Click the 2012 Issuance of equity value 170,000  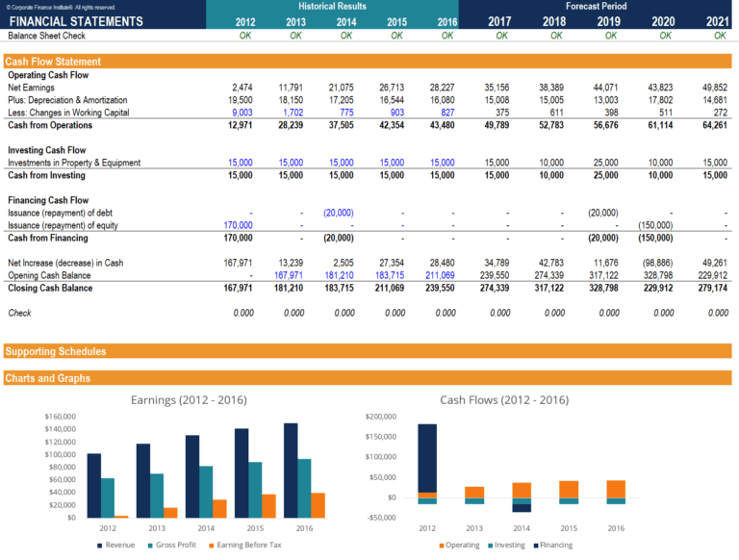tap(238, 225)
